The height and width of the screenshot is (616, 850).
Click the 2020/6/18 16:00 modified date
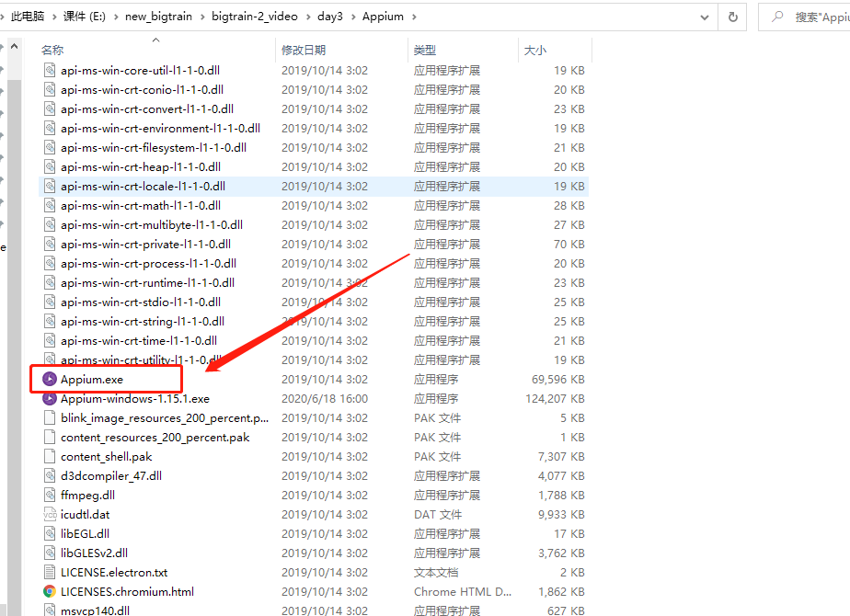pos(325,399)
